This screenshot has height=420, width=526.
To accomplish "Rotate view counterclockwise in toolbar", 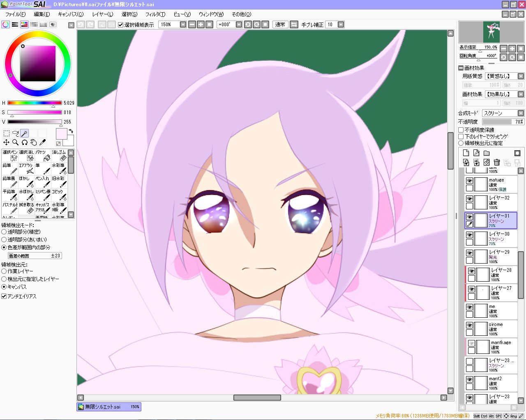I will tap(248, 25).
